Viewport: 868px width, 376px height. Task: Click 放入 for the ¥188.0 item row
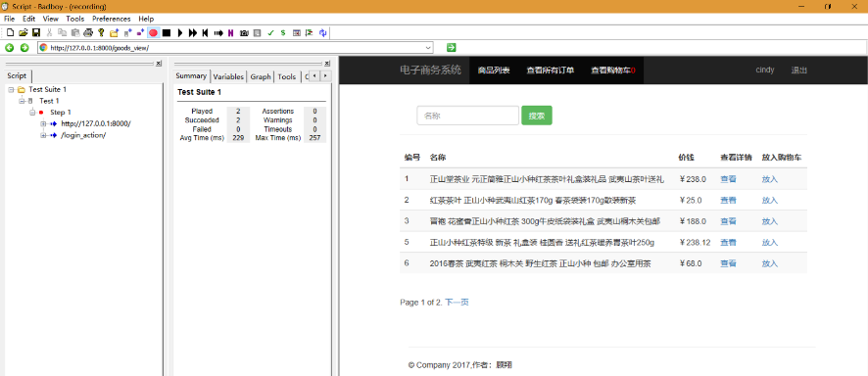click(769, 221)
